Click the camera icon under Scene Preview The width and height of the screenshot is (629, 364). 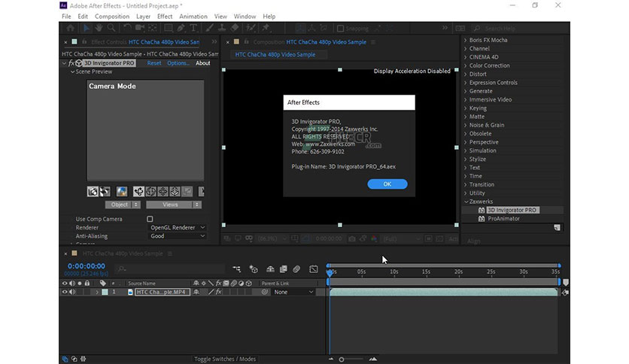click(93, 192)
